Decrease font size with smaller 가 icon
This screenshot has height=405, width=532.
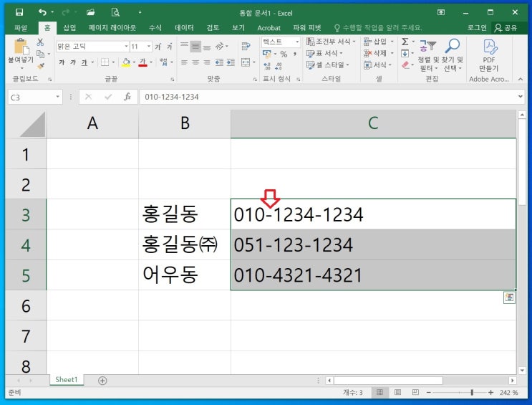click(169, 47)
